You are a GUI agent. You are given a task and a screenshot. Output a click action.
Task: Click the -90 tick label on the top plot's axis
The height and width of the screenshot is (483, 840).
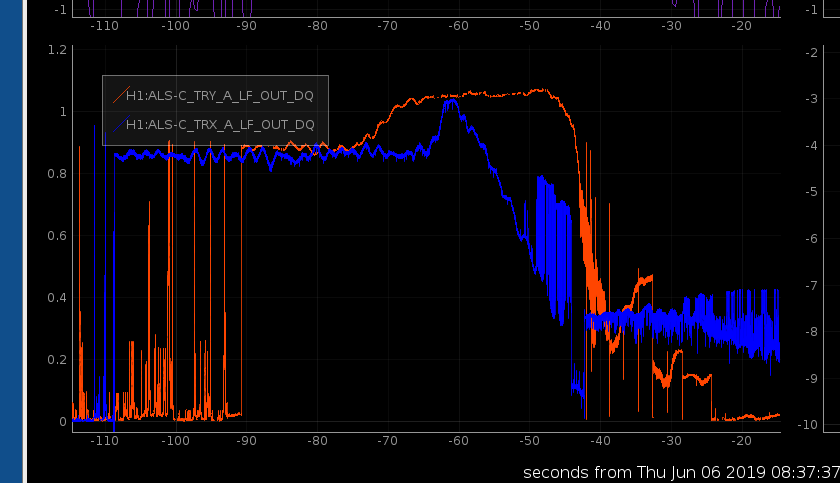(x=246, y=26)
